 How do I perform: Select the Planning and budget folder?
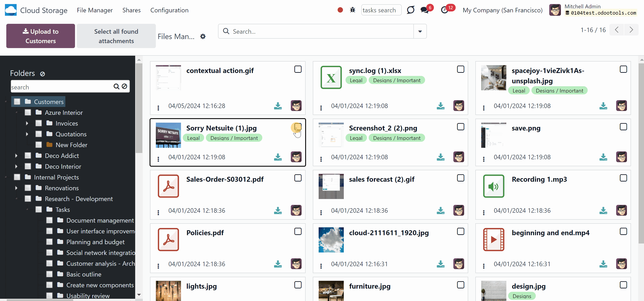95,242
